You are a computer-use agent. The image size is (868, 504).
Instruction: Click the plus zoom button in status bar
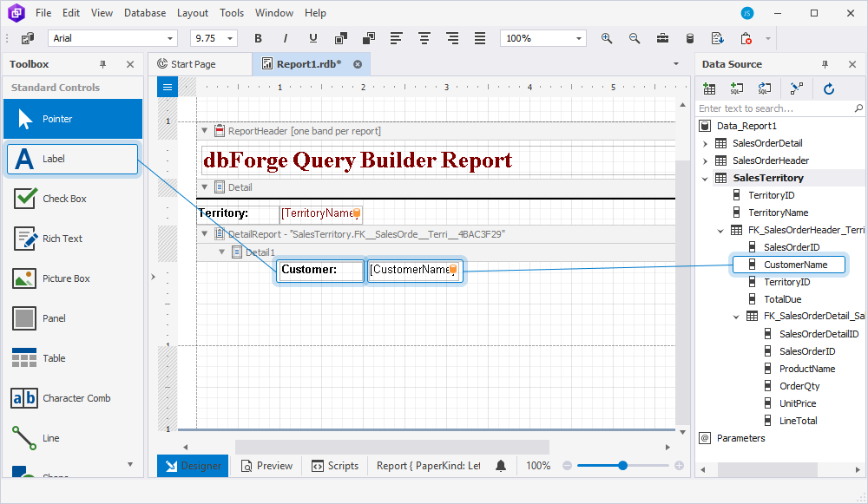click(x=680, y=465)
